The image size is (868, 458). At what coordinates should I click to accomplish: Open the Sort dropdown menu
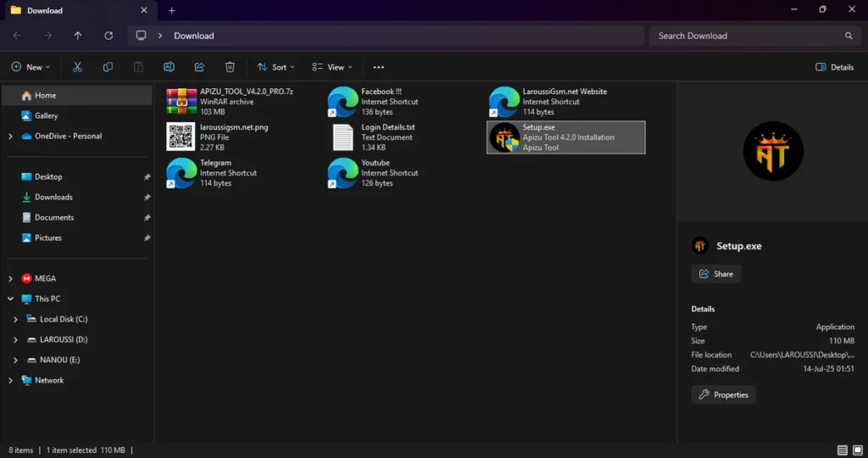point(275,67)
